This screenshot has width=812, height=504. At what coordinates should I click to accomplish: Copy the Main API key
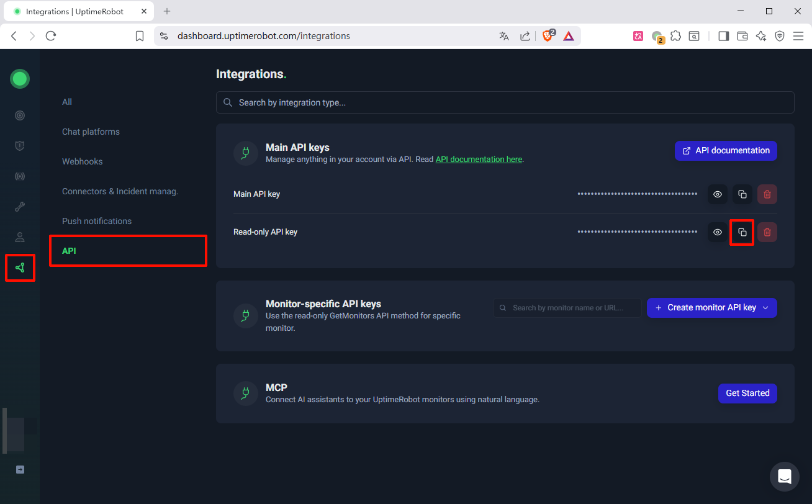click(742, 194)
